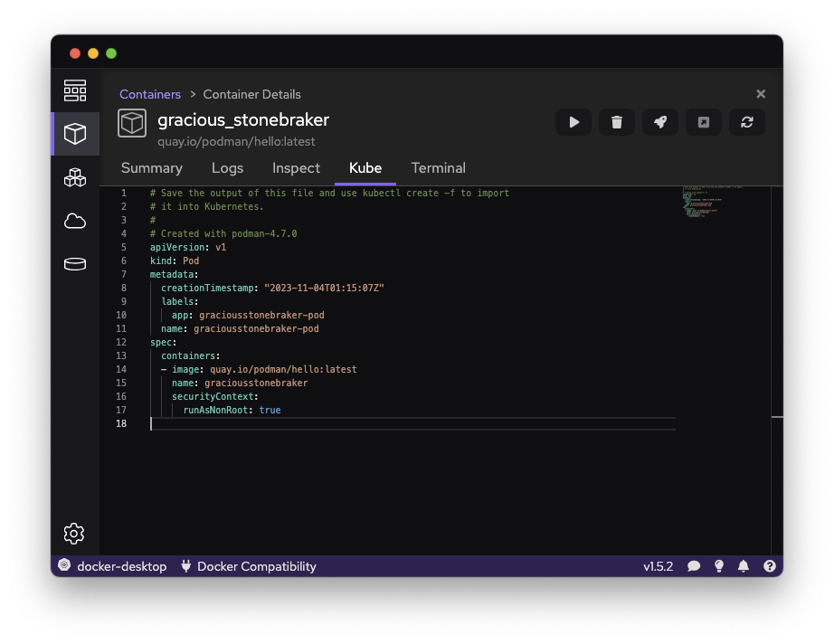
Task: Switch to the Summary tab
Action: (x=152, y=168)
